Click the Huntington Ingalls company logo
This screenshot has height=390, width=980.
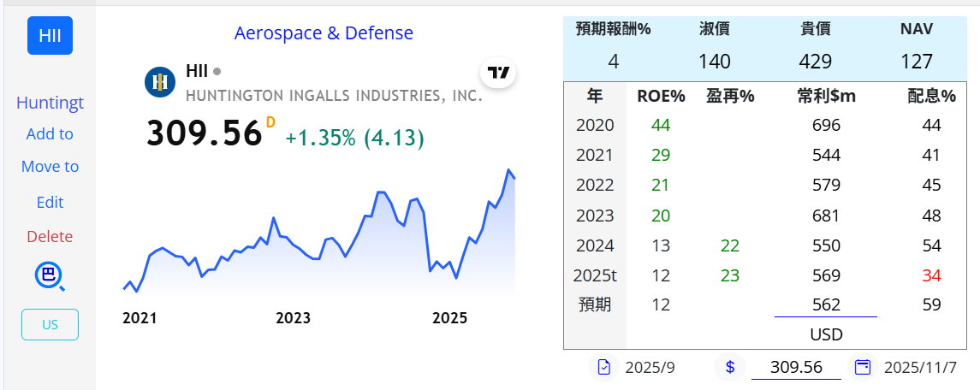click(x=159, y=82)
